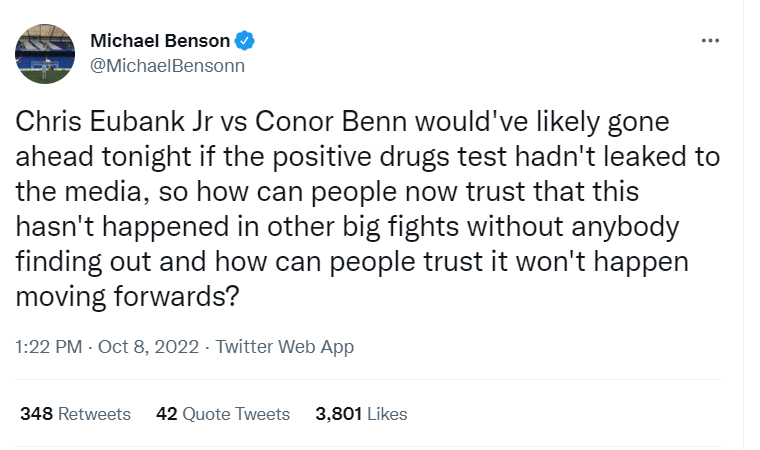Click the Likes label text
The image size is (760, 450).
387,414
